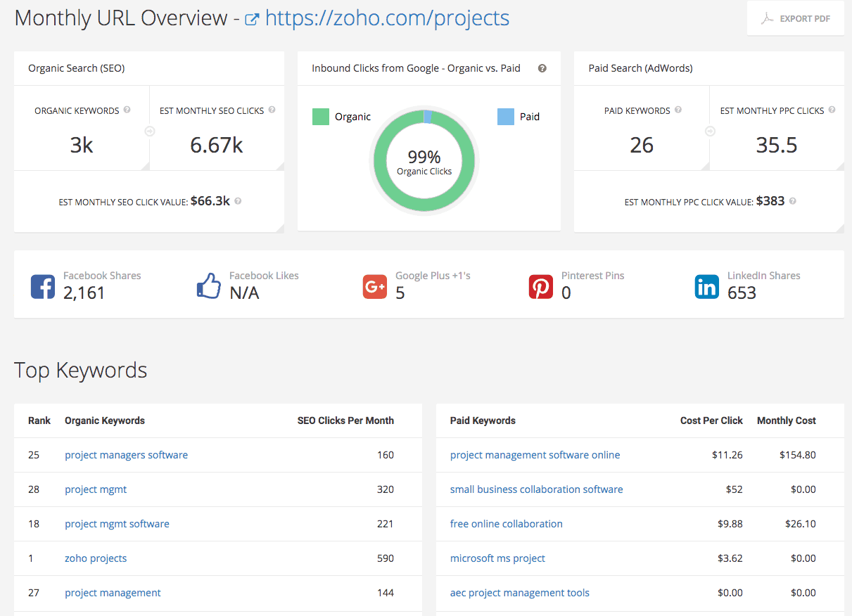Click the Export PDF button
Screen dimensions: 852x616
pos(796,19)
